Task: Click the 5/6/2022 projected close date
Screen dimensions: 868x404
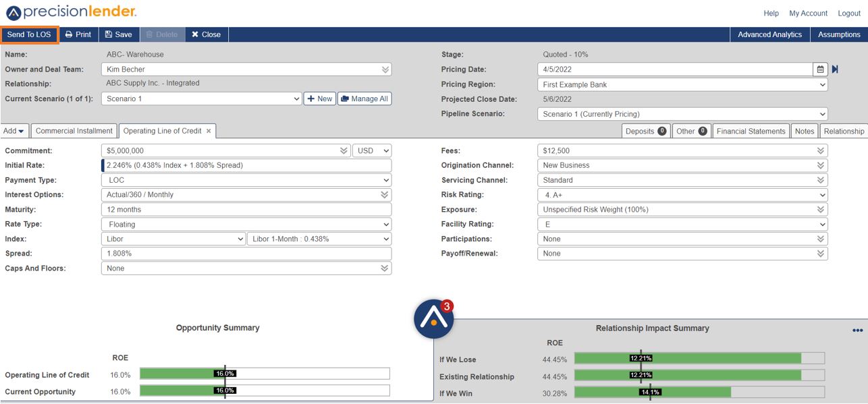Action: point(557,99)
